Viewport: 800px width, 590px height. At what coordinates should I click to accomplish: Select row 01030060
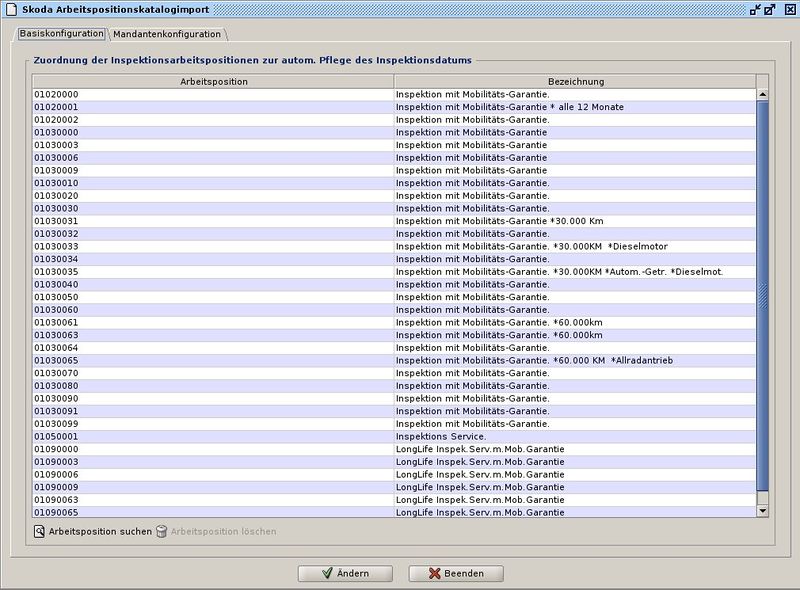(394, 310)
